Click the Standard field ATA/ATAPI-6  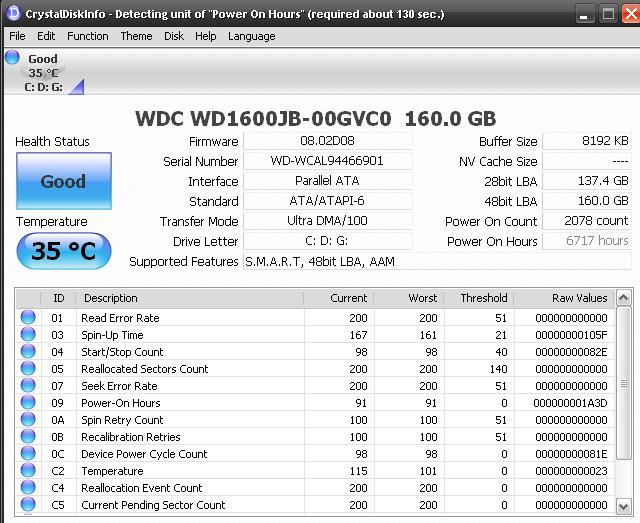click(x=328, y=201)
